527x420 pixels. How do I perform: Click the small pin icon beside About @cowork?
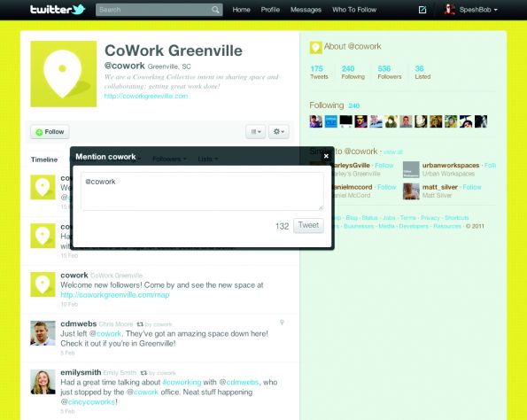(315, 48)
